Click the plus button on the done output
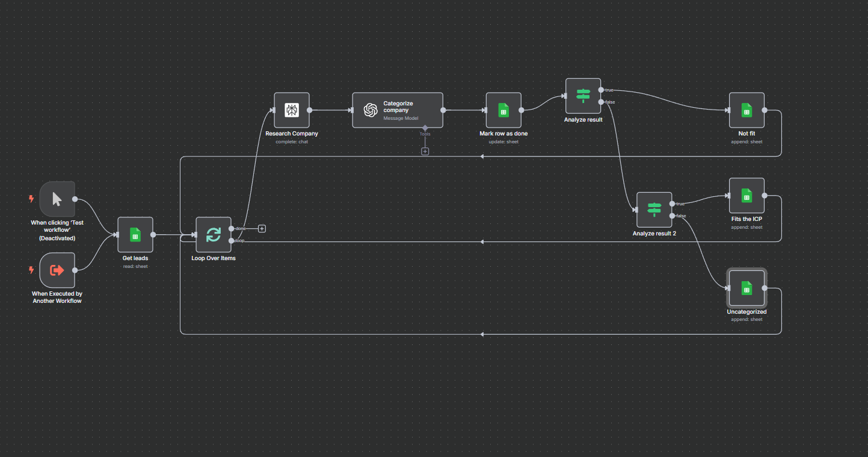The width and height of the screenshot is (868, 457). (262, 228)
